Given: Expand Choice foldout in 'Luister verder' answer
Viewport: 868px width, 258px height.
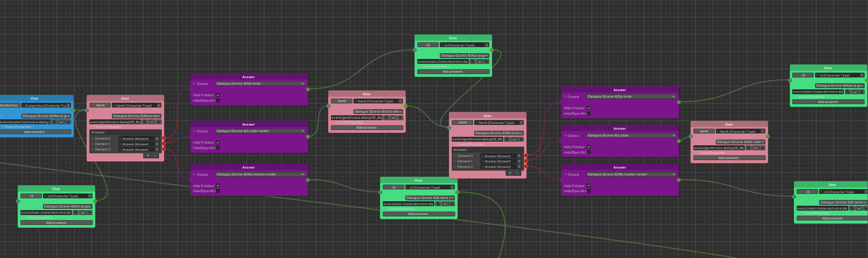Looking at the screenshot, I should coord(194,131).
